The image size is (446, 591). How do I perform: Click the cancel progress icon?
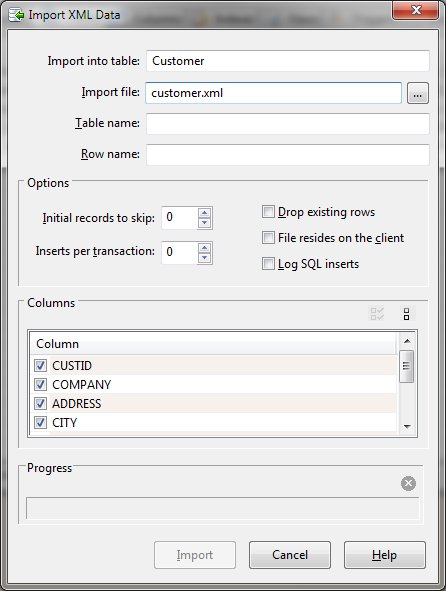[408, 483]
